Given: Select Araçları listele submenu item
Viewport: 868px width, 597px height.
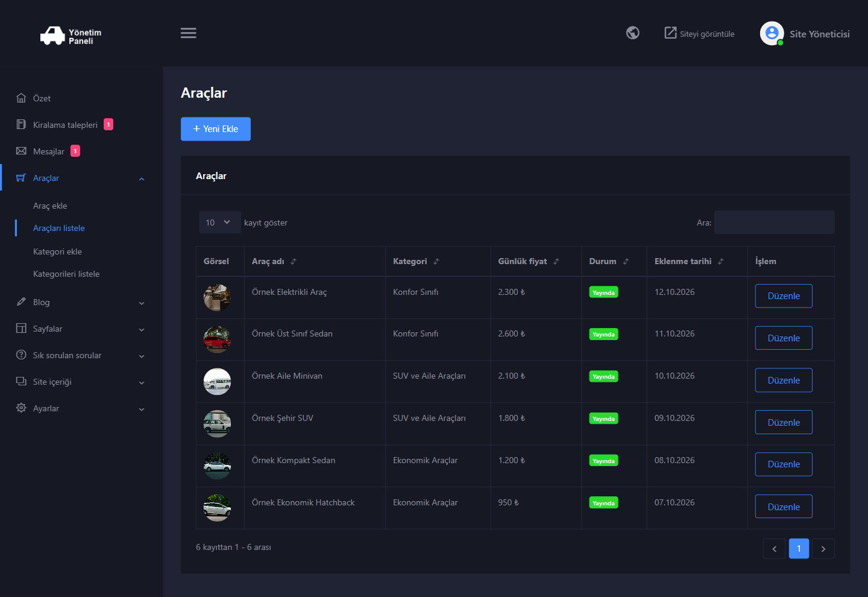Looking at the screenshot, I should pyautogui.click(x=59, y=228).
